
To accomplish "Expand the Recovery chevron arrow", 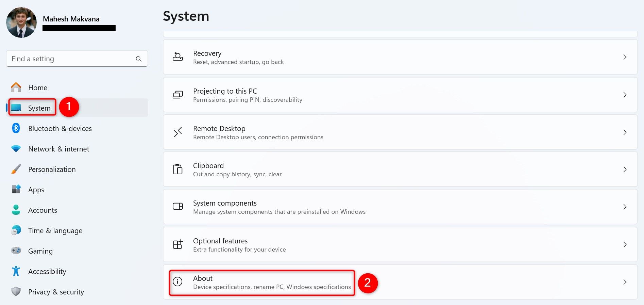I will [625, 57].
